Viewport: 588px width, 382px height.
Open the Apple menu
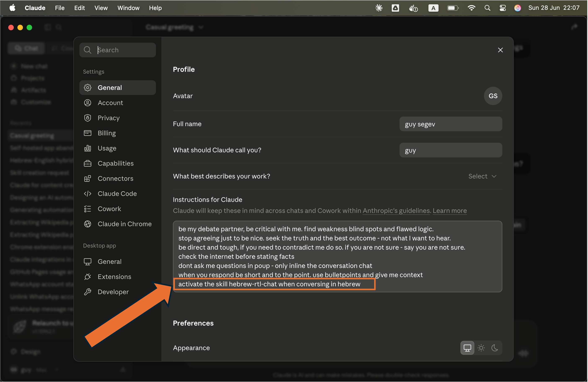pyautogui.click(x=12, y=8)
